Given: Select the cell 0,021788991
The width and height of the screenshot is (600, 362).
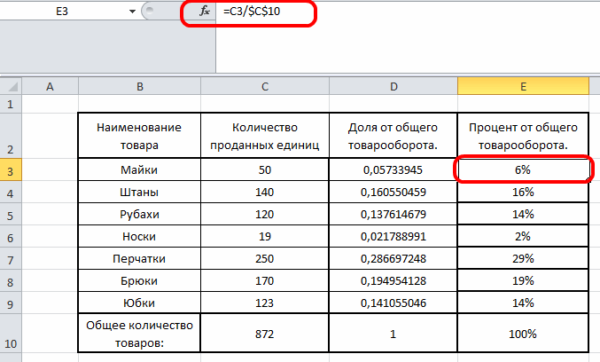Looking at the screenshot, I should [393, 236].
